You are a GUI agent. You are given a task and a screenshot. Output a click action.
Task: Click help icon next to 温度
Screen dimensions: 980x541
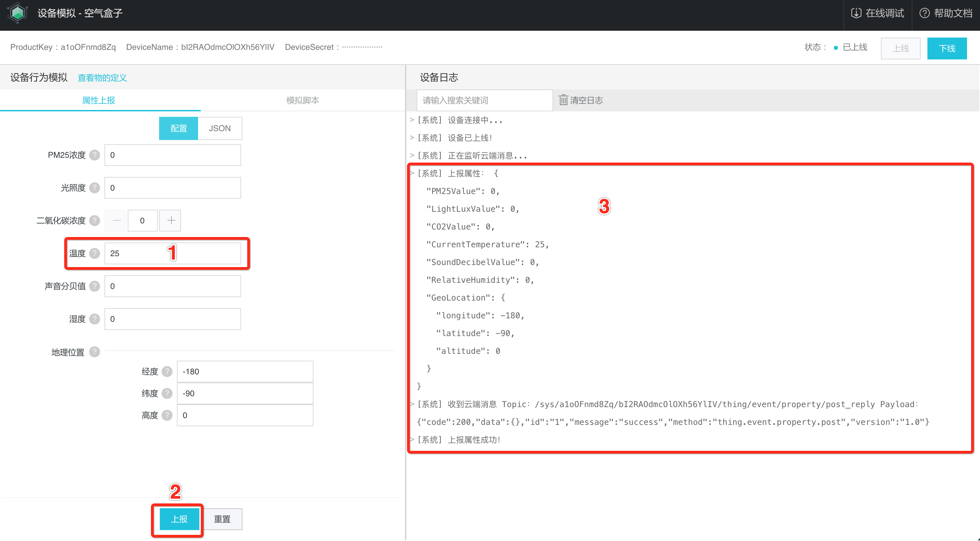coord(94,253)
